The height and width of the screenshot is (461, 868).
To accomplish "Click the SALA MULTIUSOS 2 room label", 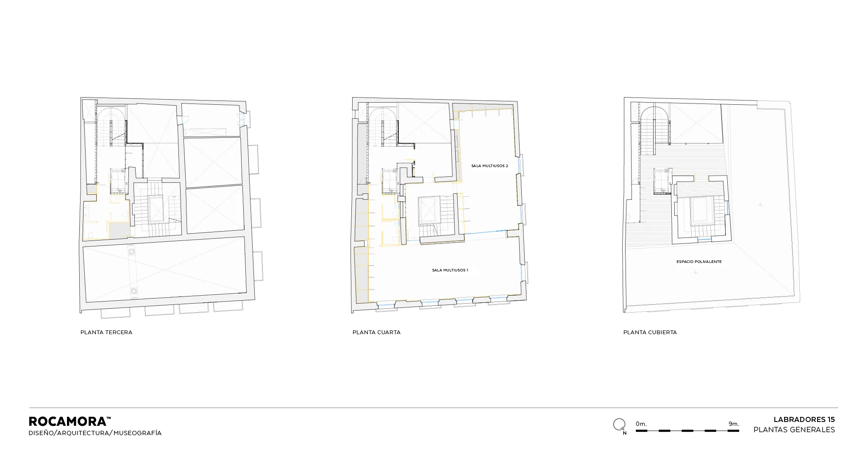I will pyautogui.click(x=490, y=166).
